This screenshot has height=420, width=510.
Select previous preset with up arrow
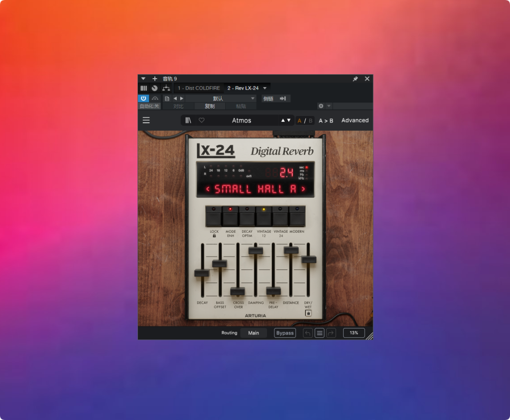[283, 120]
